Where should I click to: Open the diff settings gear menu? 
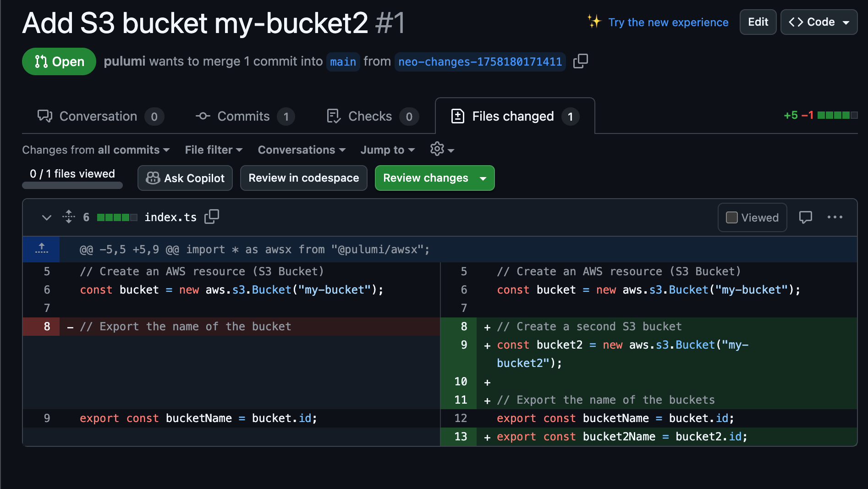pos(442,149)
